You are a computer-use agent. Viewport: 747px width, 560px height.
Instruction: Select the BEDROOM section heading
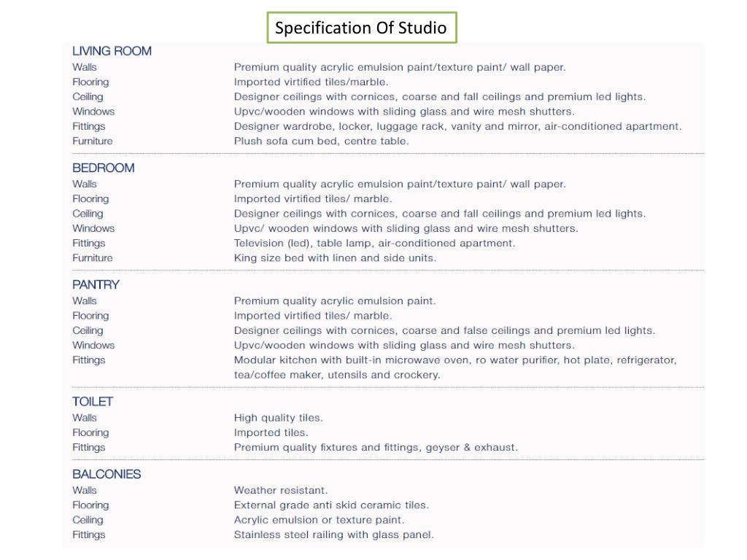point(104,168)
